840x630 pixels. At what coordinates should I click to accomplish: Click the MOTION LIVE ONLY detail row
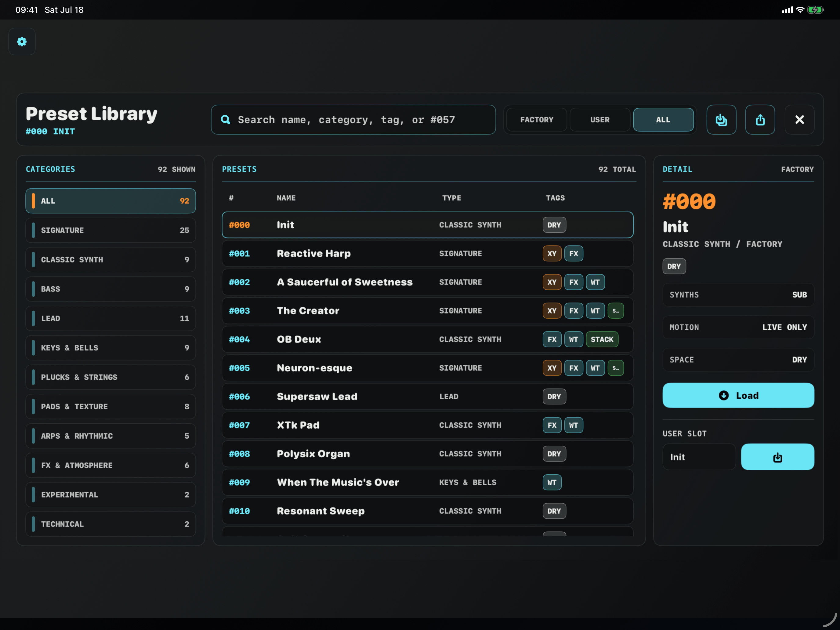738,327
